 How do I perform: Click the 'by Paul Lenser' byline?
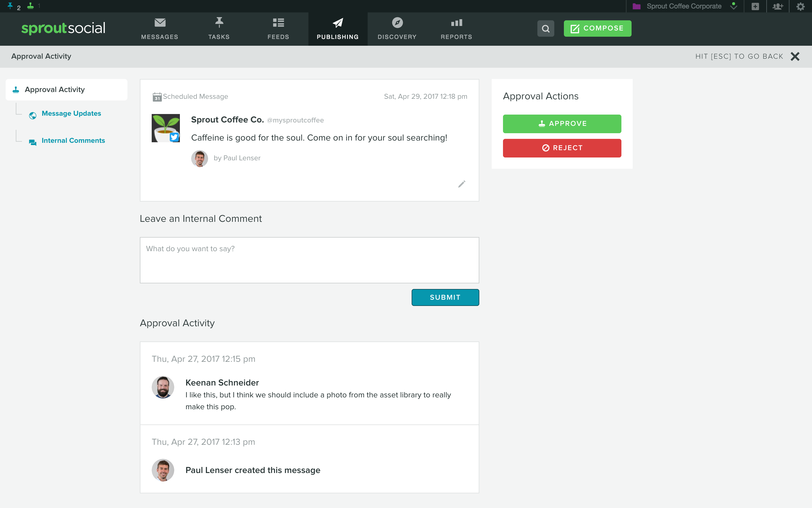[237, 158]
